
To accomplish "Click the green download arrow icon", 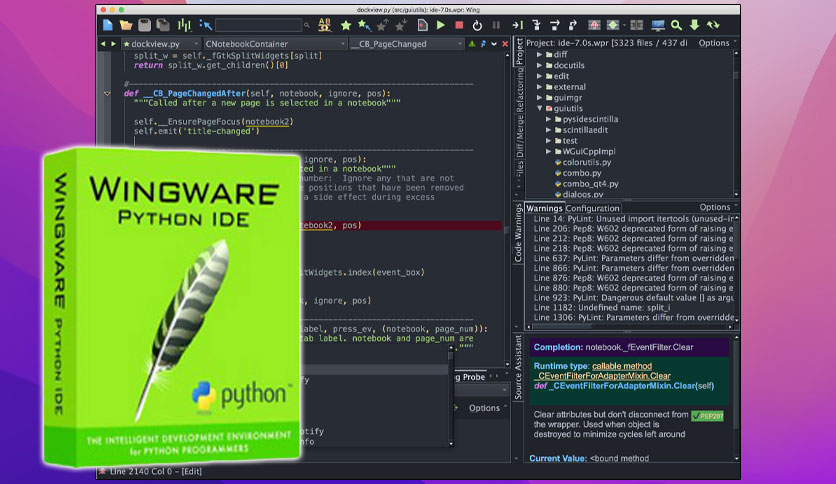I will pyautogui.click(x=694, y=25).
